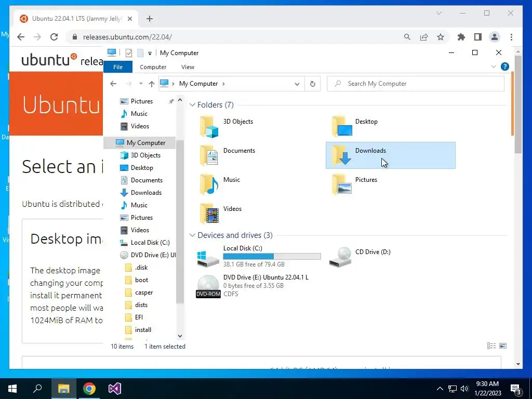This screenshot has width=532, height=399.
Task: Share this page from Chrome address bar
Action: (x=424, y=37)
